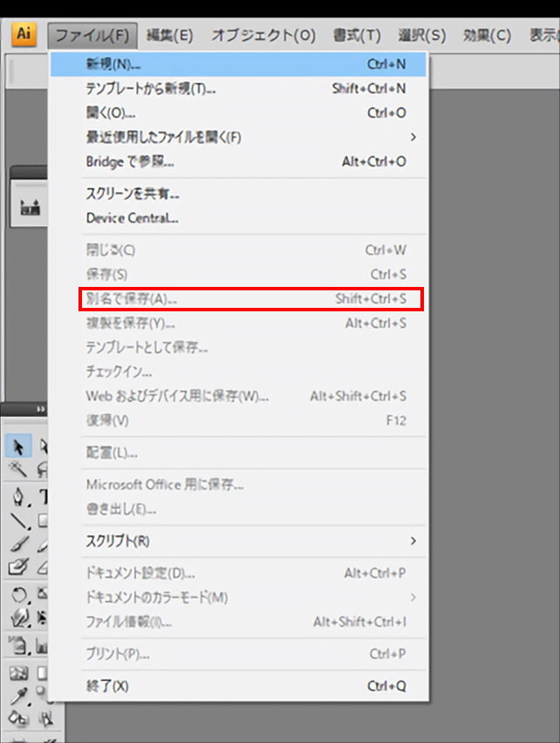Choose テンプレートから新規(T)...
Image resolution: width=560 pixels, height=743 pixels.
[x=238, y=89]
